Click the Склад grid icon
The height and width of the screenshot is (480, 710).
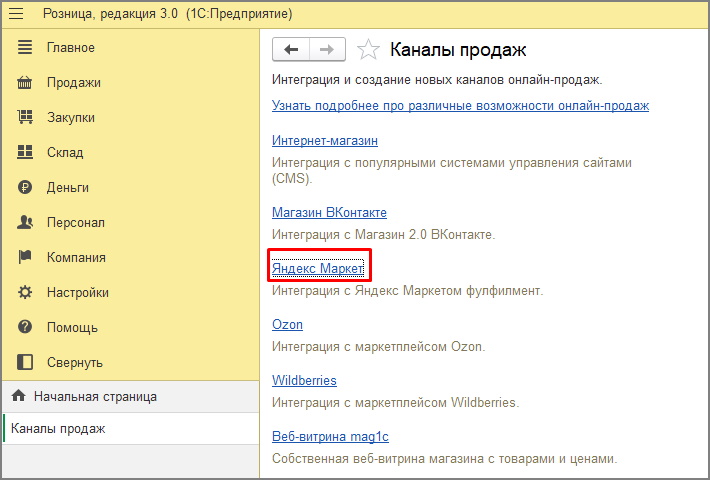coord(25,152)
